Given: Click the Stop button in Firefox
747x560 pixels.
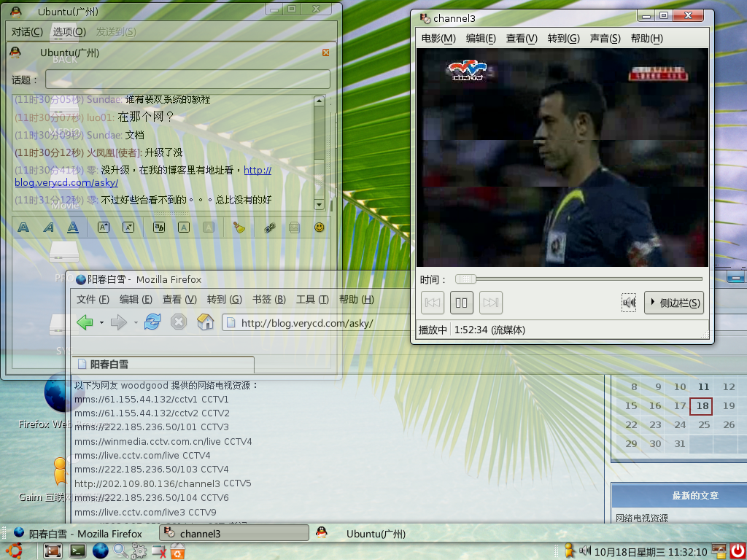Looking at the screenshot, I should pos(179,322).
